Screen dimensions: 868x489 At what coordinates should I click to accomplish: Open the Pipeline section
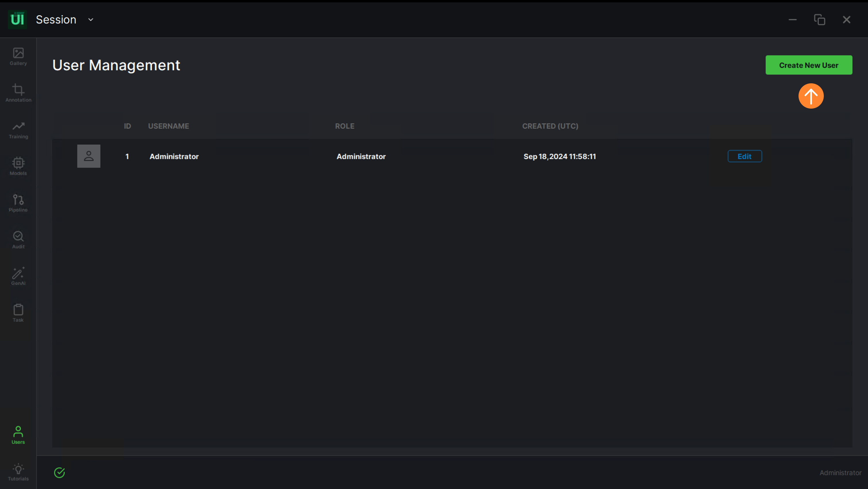(x=18, y=203)
